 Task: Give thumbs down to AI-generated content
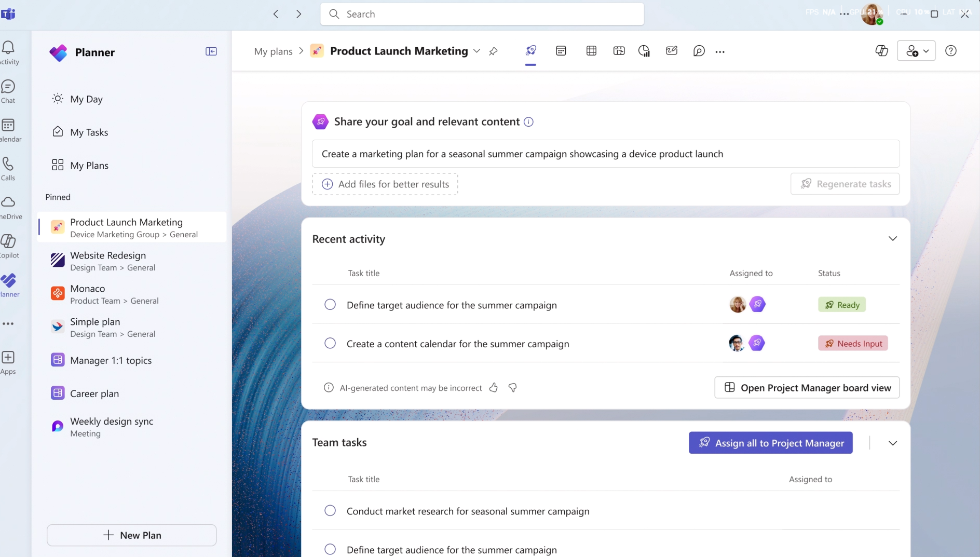coord(513,388)
